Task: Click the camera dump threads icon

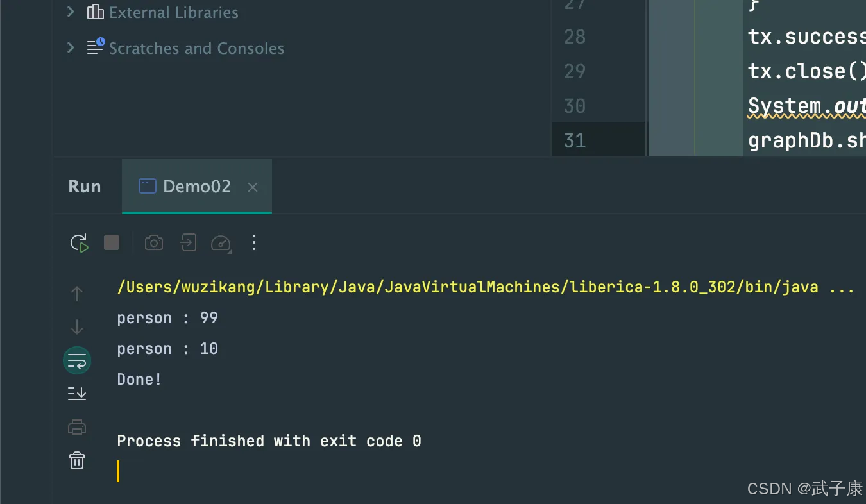Action: point(154,242)
